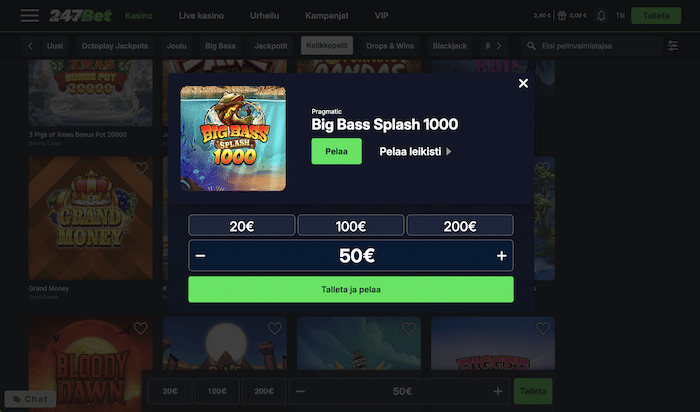Open the notifications bell icon
The height and width of the screenshot is (412, 700).
click(601, 16)
